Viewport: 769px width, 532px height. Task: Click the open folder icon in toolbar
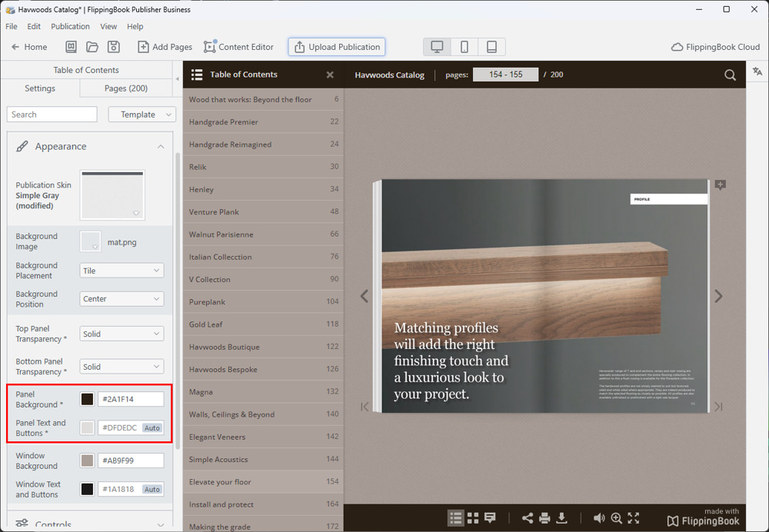(92, 47)
